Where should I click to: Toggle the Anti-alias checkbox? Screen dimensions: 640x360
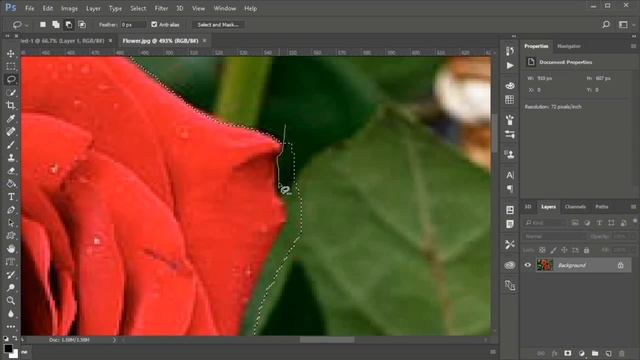click(x=154, y=24)
